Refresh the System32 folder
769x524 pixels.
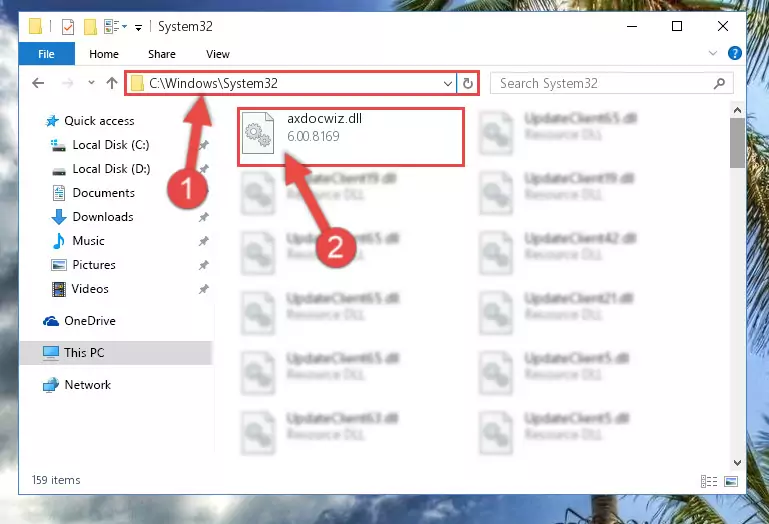click(468, 84)
